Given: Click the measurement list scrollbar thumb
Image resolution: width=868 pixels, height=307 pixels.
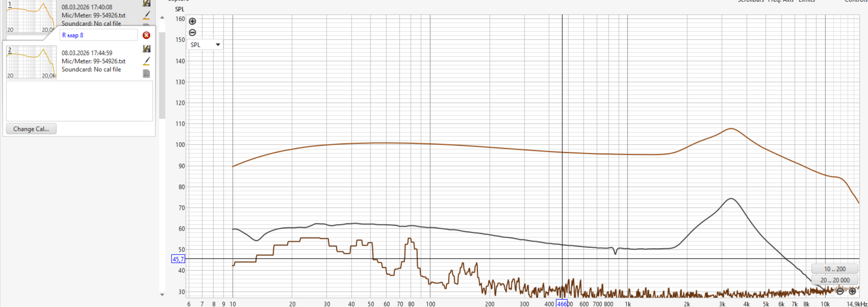Looking at the screenshot, I should click(x=162, y=75).
